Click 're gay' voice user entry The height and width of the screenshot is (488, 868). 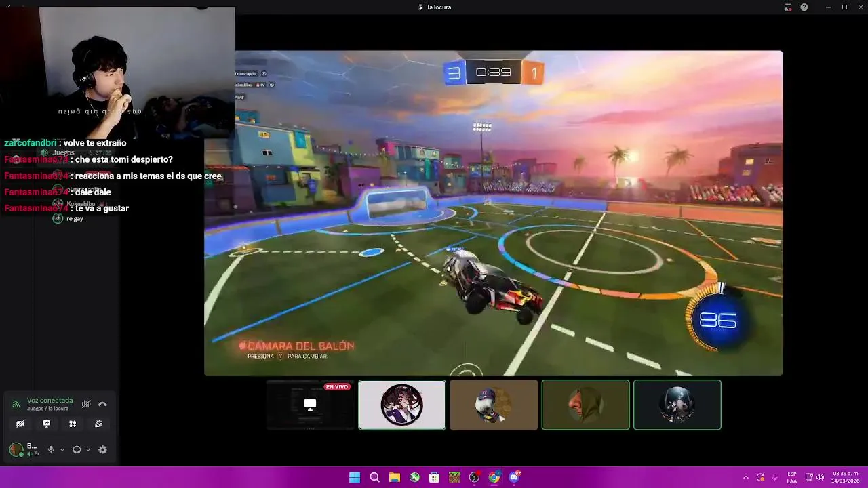68,218
